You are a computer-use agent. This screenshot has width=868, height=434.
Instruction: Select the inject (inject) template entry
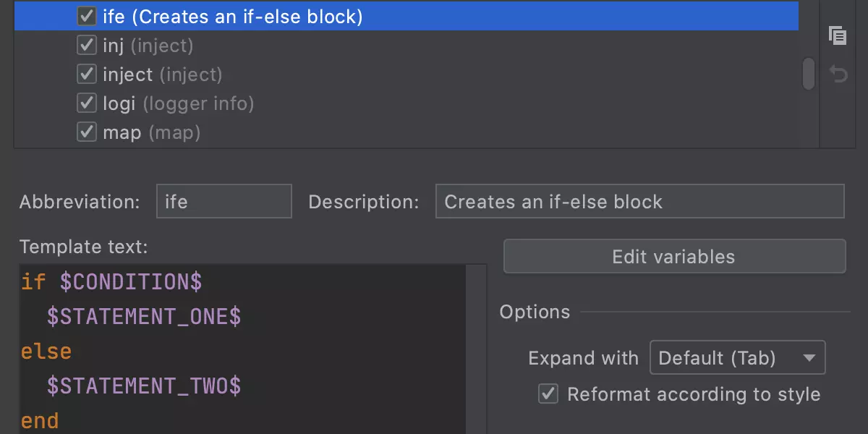click(407, 74)
